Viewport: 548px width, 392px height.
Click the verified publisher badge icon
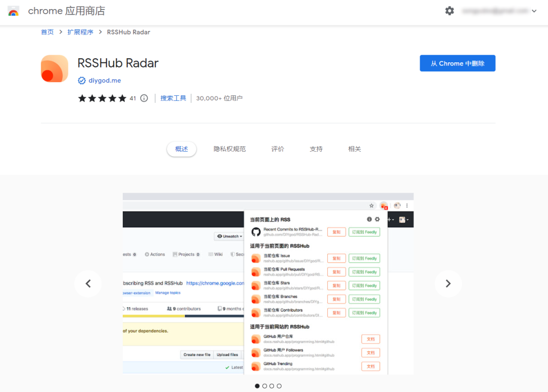point(82,80)
